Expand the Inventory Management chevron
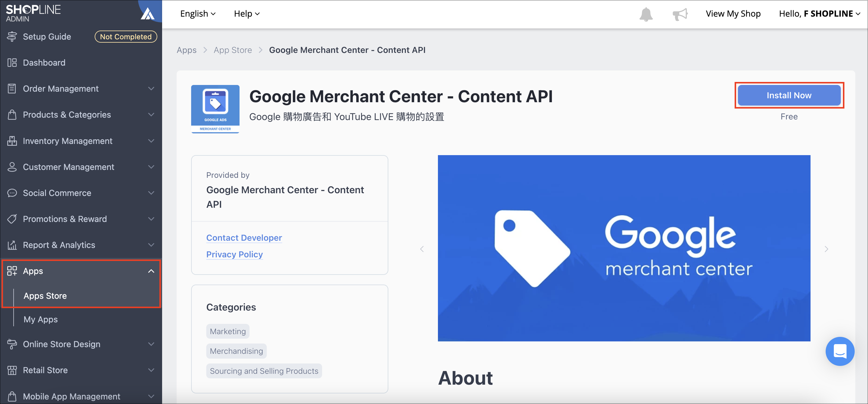The width and height of the screenshot is (868, 404). [x=151, y=141]
